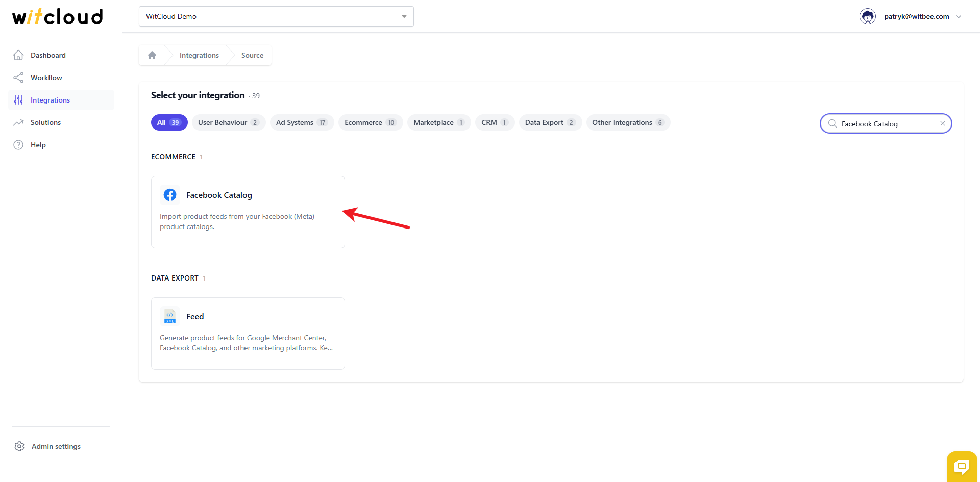Click the Dashboard home icon in sidebar

[x=18, y=55]
